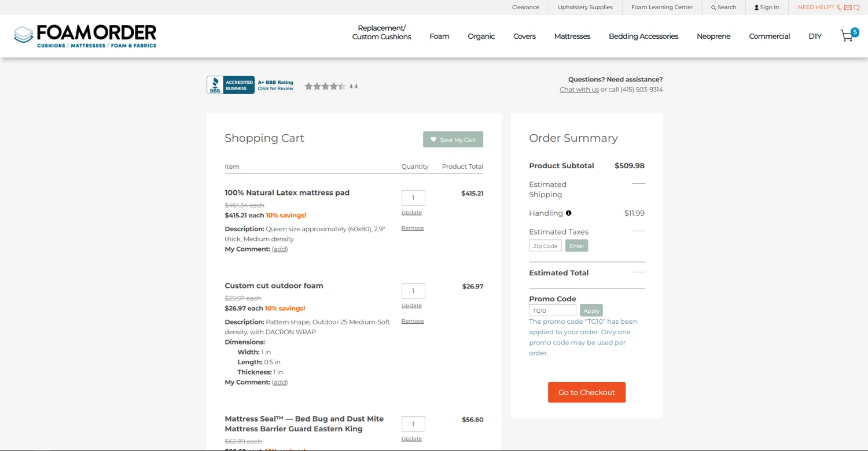Open the DIY menu
868x451 pixels.
[x=815, y=36]
